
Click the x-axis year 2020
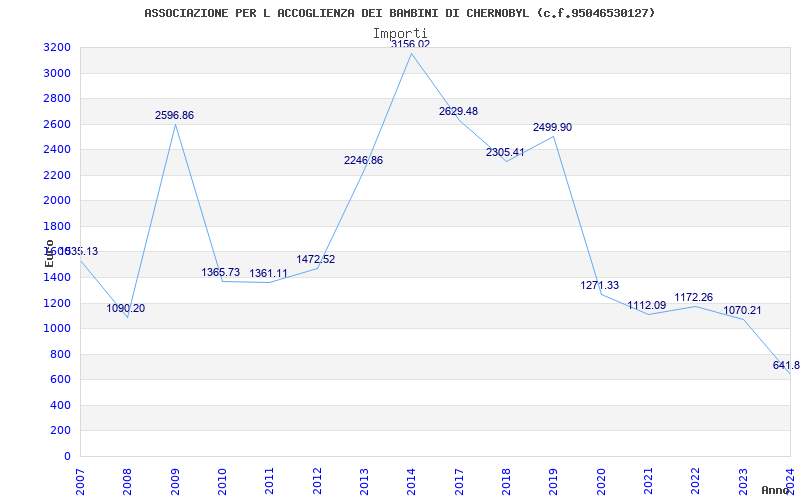tap(601, 482)
